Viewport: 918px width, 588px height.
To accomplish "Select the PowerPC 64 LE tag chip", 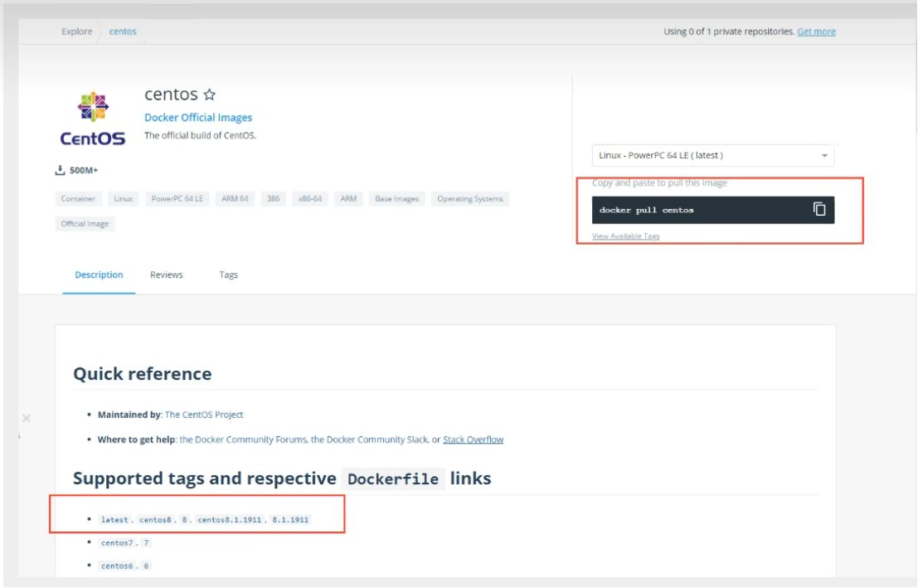I will [177, 198].
